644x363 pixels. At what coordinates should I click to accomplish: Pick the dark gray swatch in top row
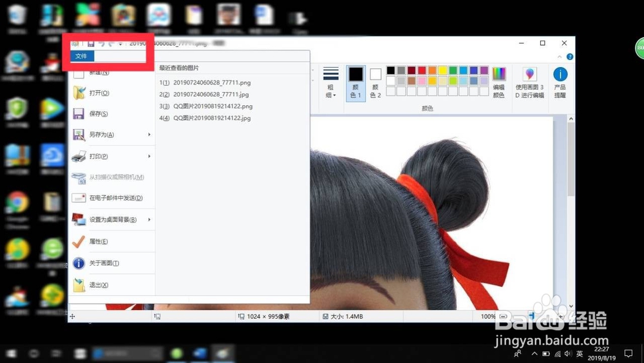tap(401, 70)
